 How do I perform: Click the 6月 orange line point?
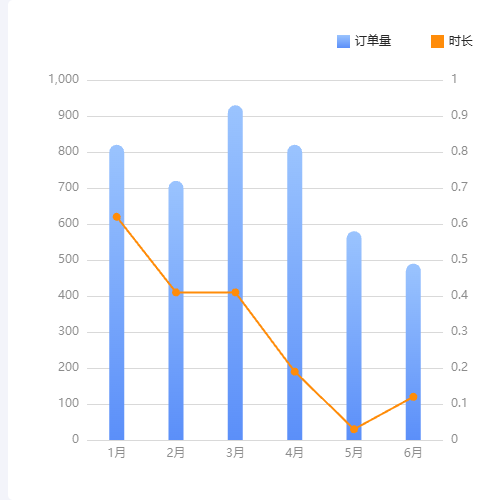[x=413, y=397]
